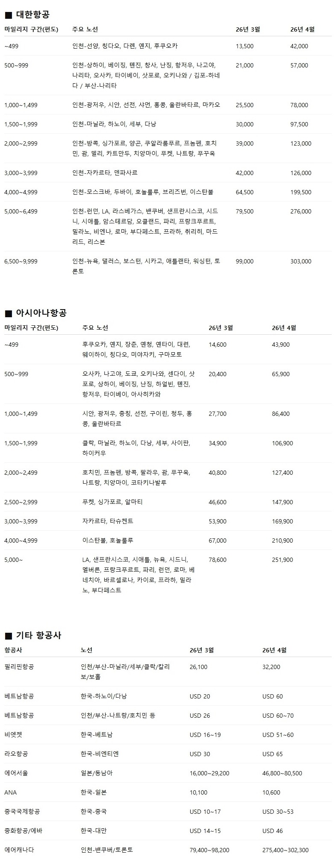The width and height of the screenshot is (336, 868).
Task: Select the 251,900 April value
Action: click(282, 560)
